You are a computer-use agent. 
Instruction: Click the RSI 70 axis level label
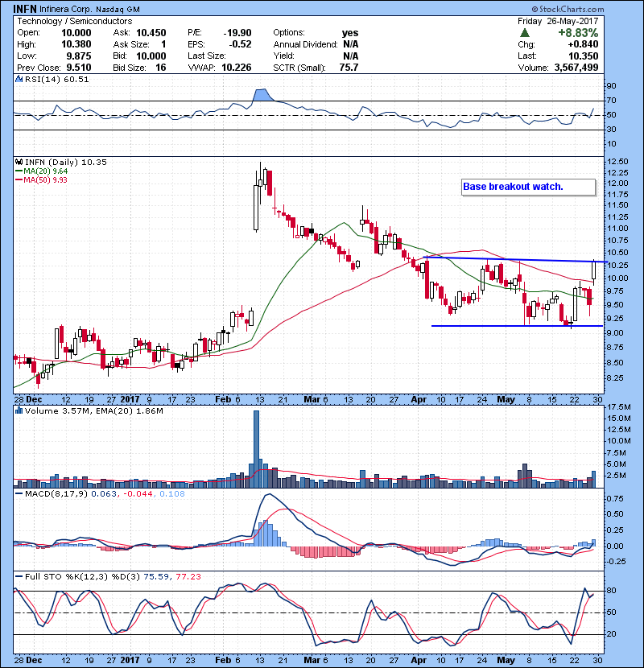point(611,101)
